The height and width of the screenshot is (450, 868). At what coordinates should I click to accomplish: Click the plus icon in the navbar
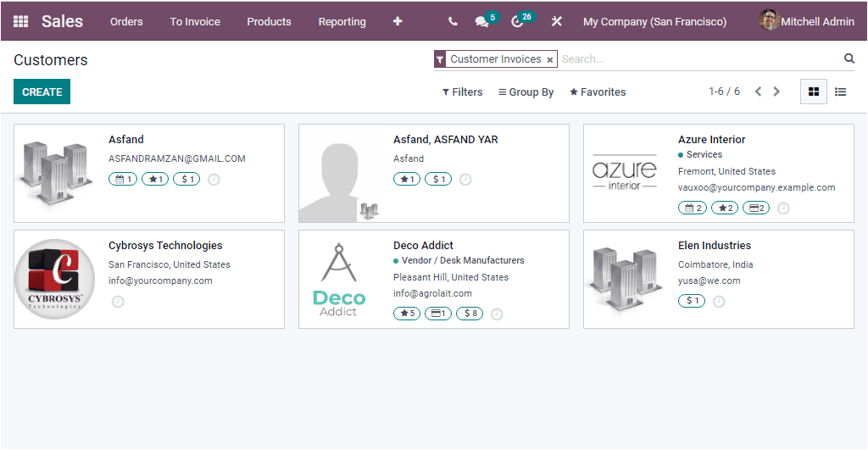pyautogui.click(x=398, y=21)
